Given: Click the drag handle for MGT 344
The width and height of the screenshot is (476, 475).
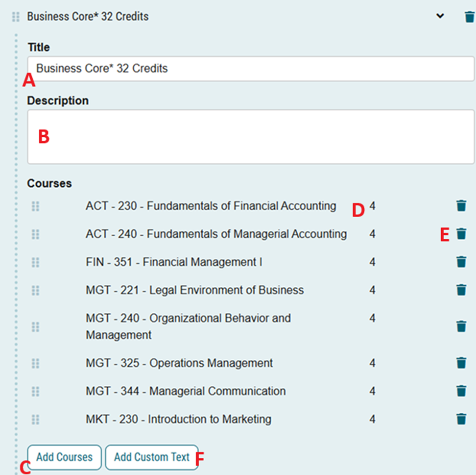Looking at the screenshot, I should point(35,391).
